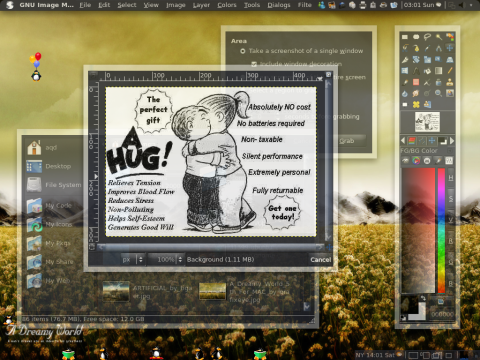
Task: Click the foreground color swatch
Action: pyautogui.click(x=409, y=304)
